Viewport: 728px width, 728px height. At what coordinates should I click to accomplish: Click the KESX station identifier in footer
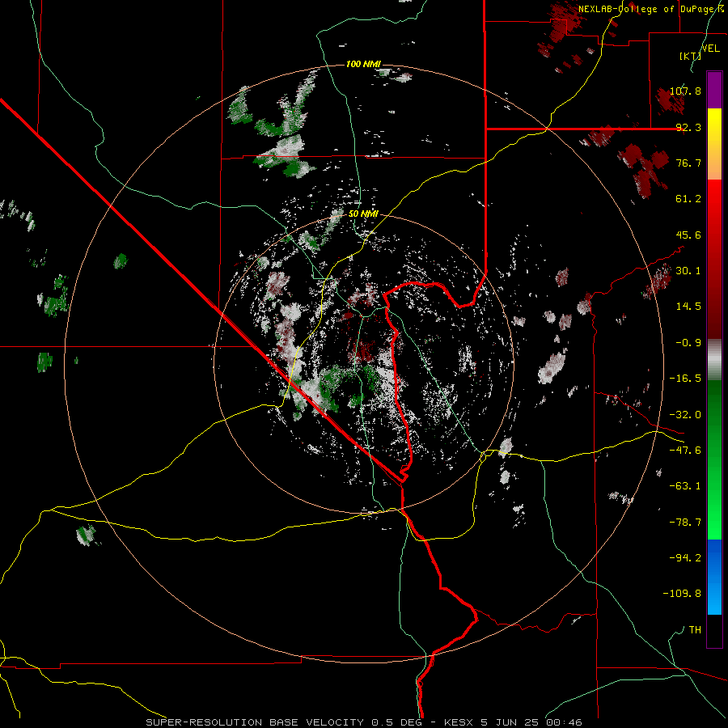[x=458, y=722]
